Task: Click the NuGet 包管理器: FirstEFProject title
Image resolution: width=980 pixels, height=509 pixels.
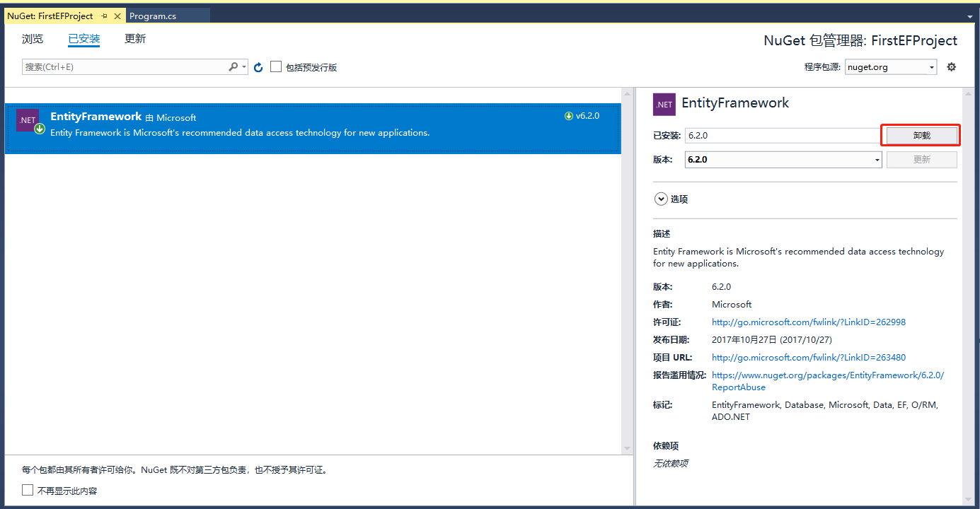Action: coord(860,41)
